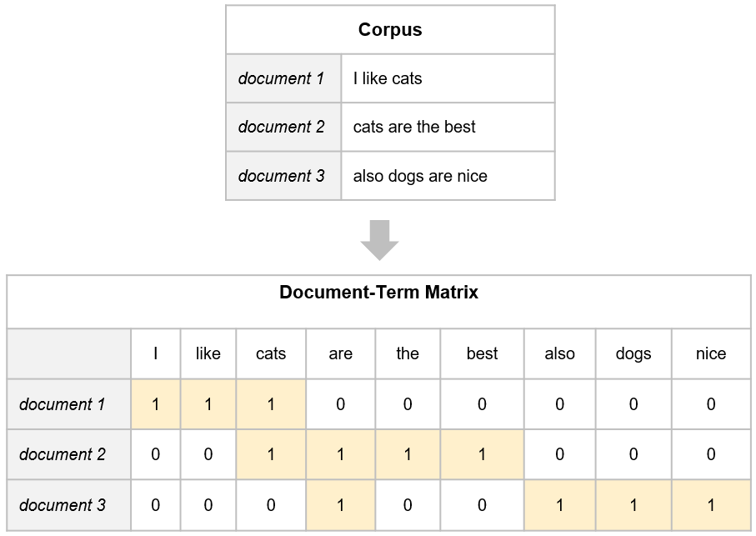This screenshot has width=756, height=536.
Task: Click the 'nice' column header
Action: [x=711, y=353]
